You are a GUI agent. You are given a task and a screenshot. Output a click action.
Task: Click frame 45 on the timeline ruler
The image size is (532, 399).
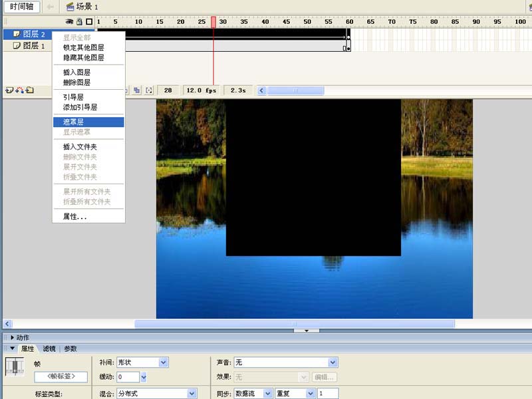(286, 22)
